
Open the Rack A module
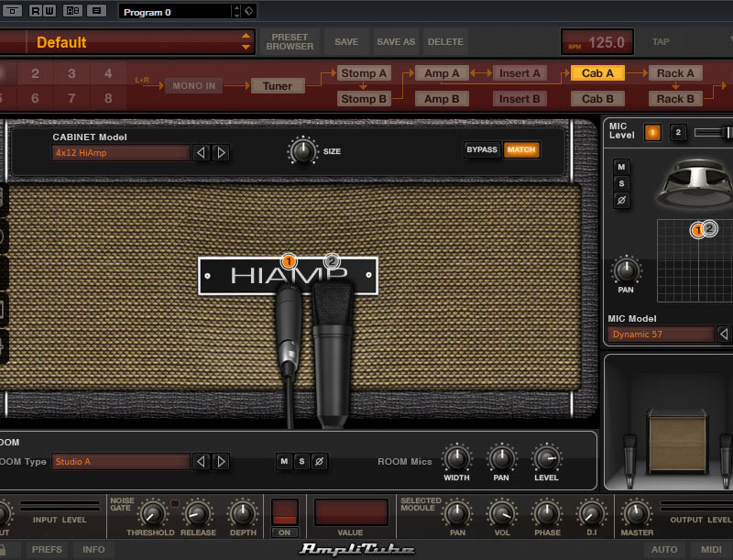tap(675, 73)
